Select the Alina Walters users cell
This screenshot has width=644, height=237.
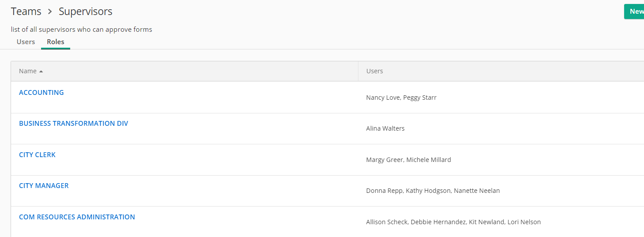click(385, 128)
